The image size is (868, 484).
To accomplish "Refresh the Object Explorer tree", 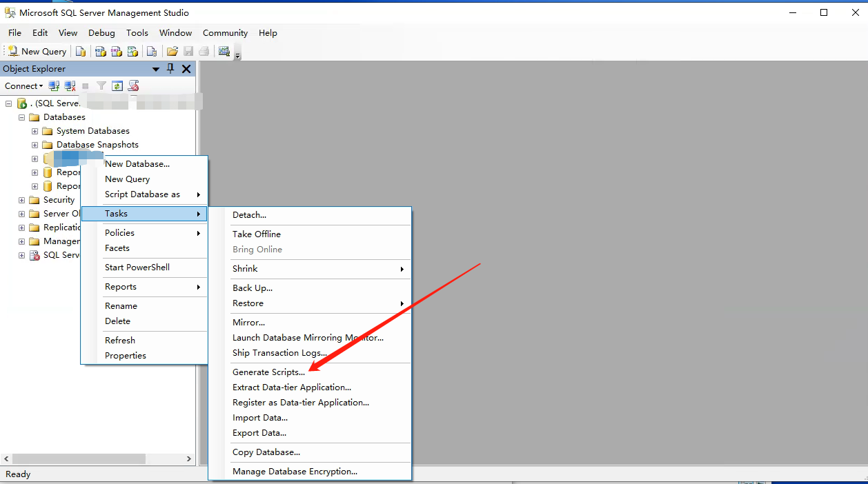I will [x=116, y=85].
